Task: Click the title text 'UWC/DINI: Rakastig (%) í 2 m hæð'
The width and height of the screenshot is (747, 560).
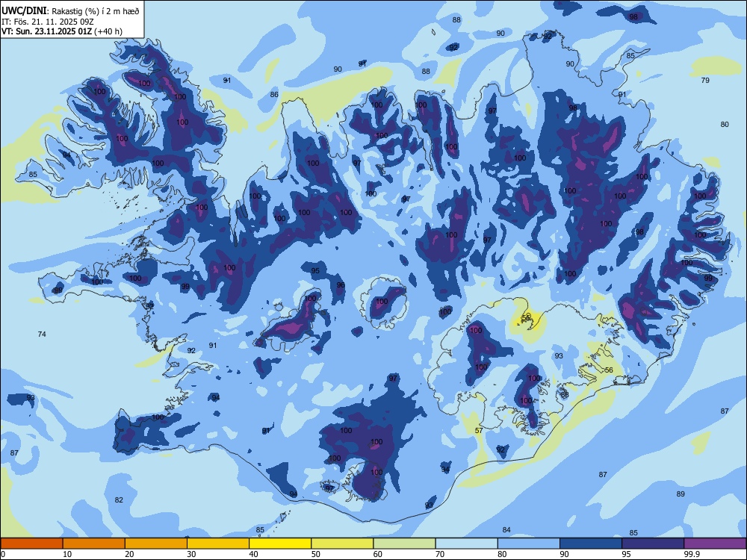Action: [70, 11]
